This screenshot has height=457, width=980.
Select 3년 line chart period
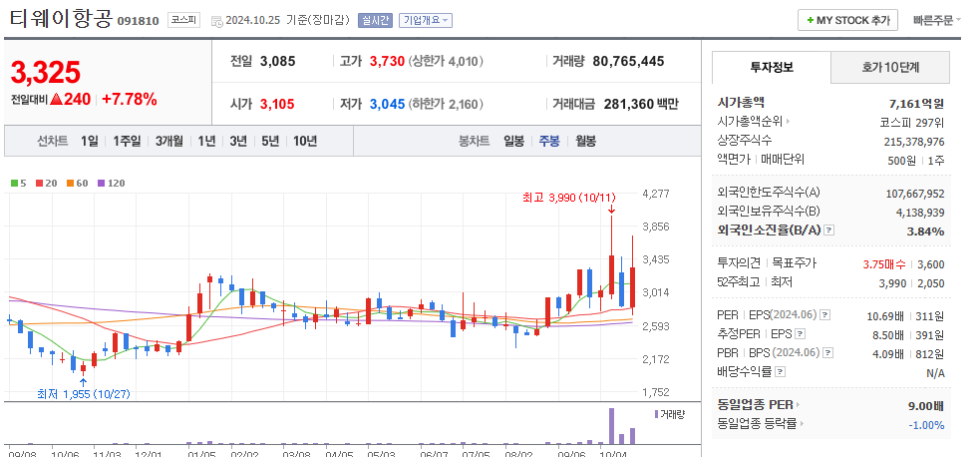238,142
